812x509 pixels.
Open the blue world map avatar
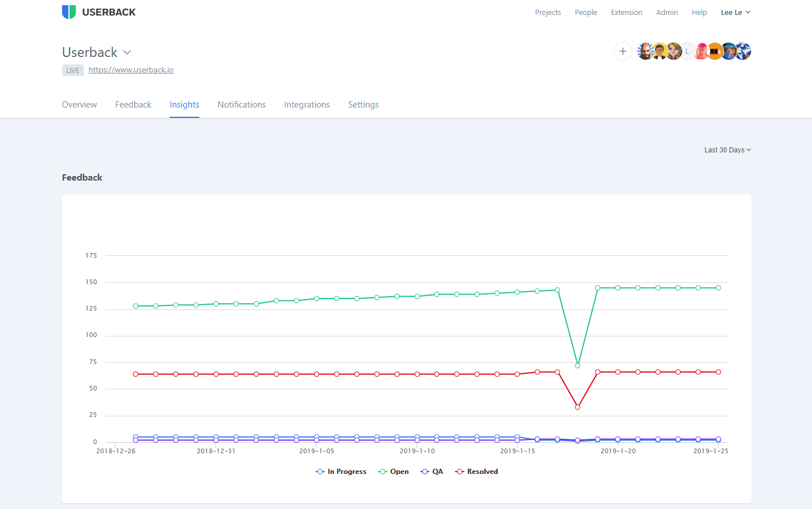point(743,51)
